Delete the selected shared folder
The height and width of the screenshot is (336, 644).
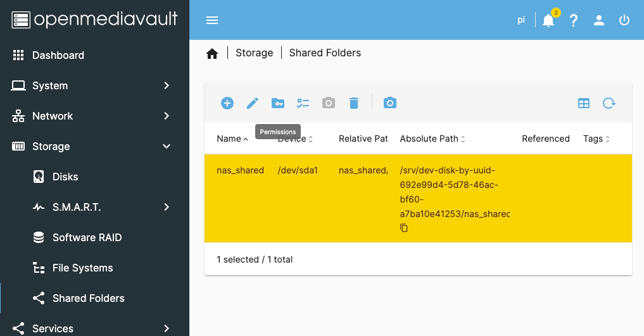[354, 103]
